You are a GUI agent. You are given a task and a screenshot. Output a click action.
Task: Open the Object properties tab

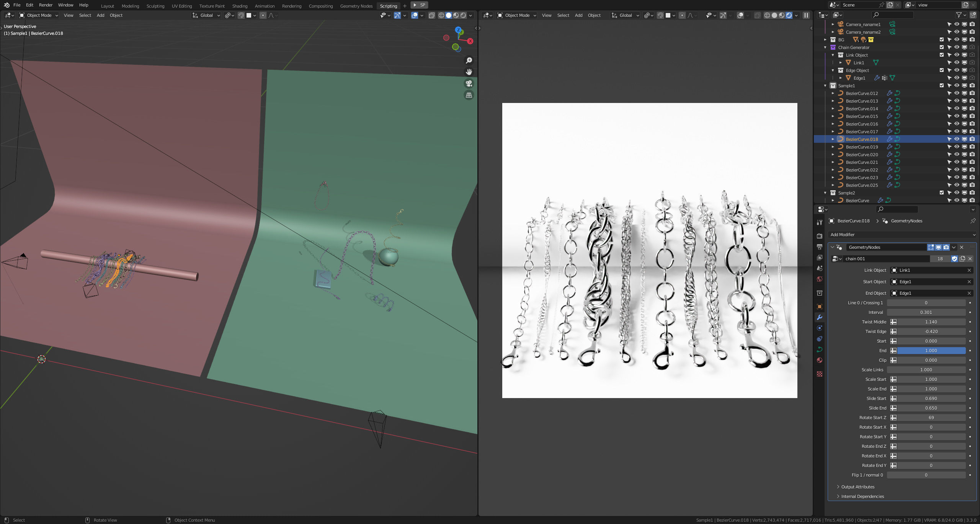tap(820, 307)
